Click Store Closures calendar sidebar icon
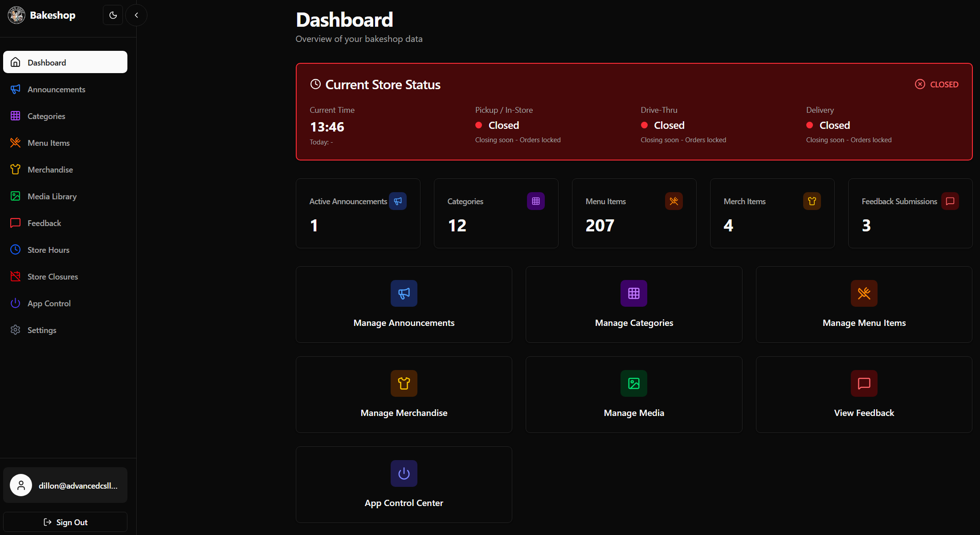Image resolution: width=980 pixels, height=535 pixels. pos(16,276)
